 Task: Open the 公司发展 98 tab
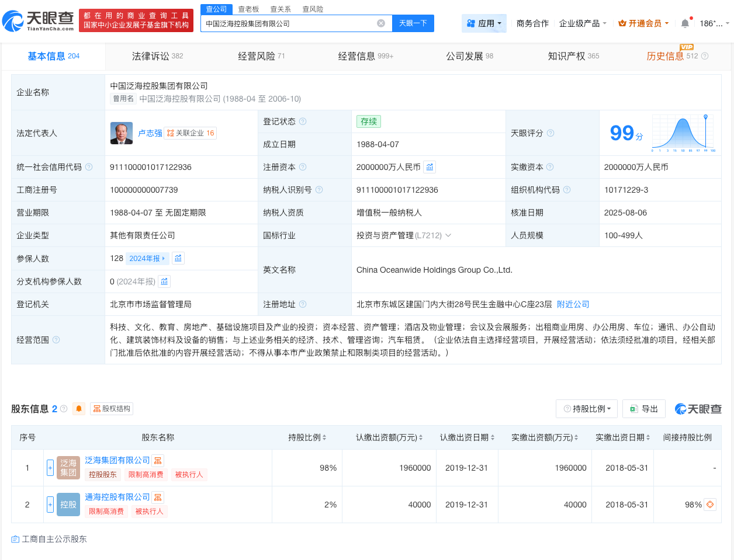coord(470,56)
